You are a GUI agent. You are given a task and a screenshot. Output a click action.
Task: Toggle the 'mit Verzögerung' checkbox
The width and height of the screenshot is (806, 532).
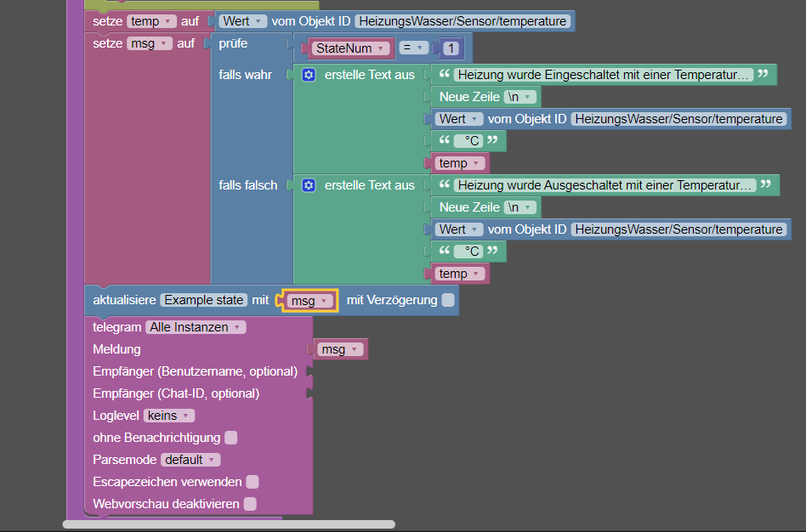point(448,300)
